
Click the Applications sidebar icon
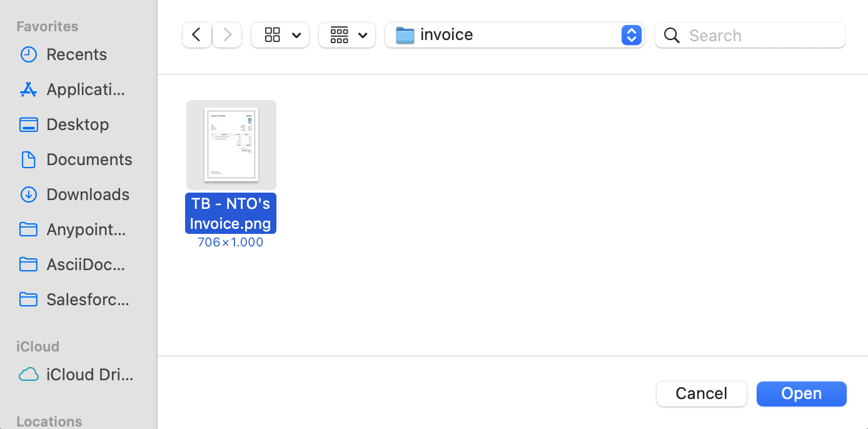click(x=28, y=89)
